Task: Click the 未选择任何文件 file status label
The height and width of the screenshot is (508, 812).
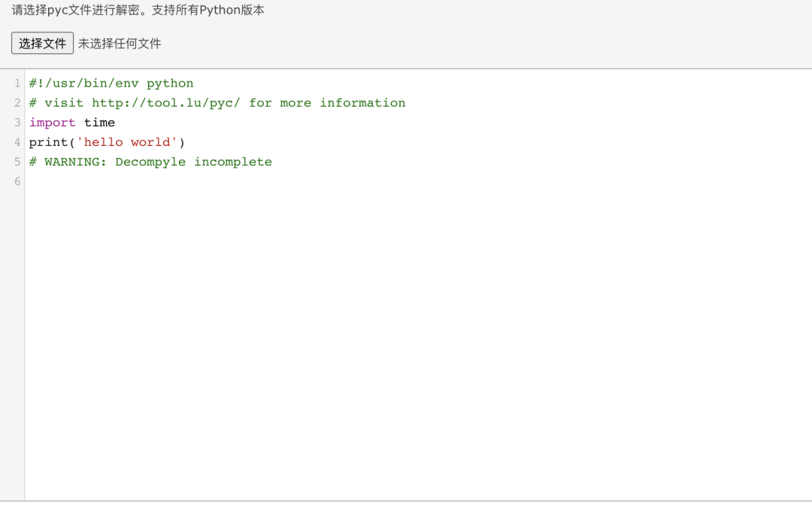Action: click(120, 44)
